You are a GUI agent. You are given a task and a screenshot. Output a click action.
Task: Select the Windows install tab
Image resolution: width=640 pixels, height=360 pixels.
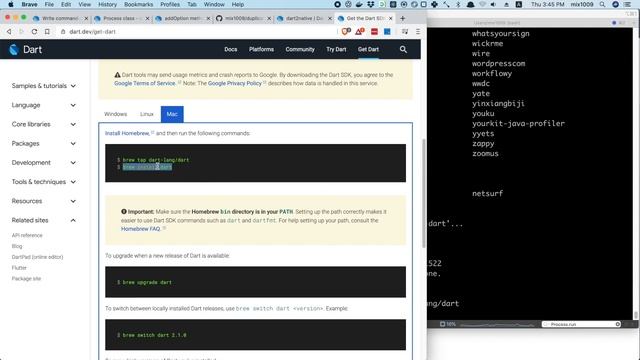click(116, 114)
